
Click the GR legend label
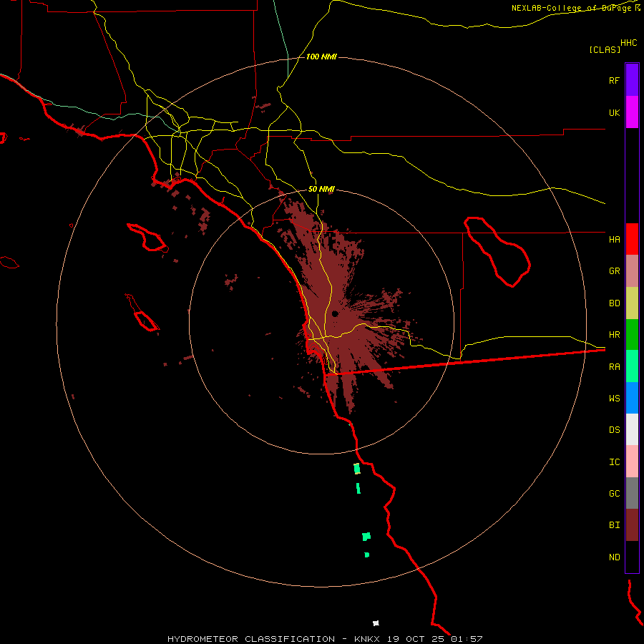point(614,271)
